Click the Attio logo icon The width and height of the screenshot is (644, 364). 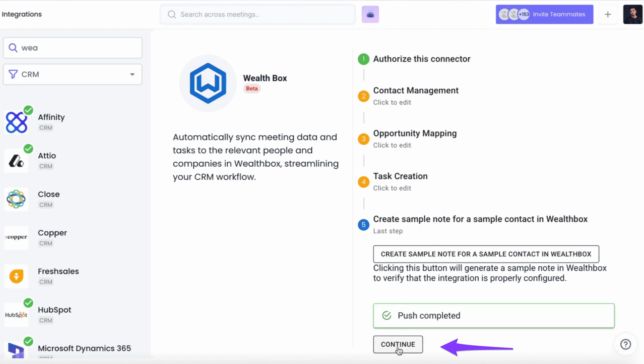16,161
